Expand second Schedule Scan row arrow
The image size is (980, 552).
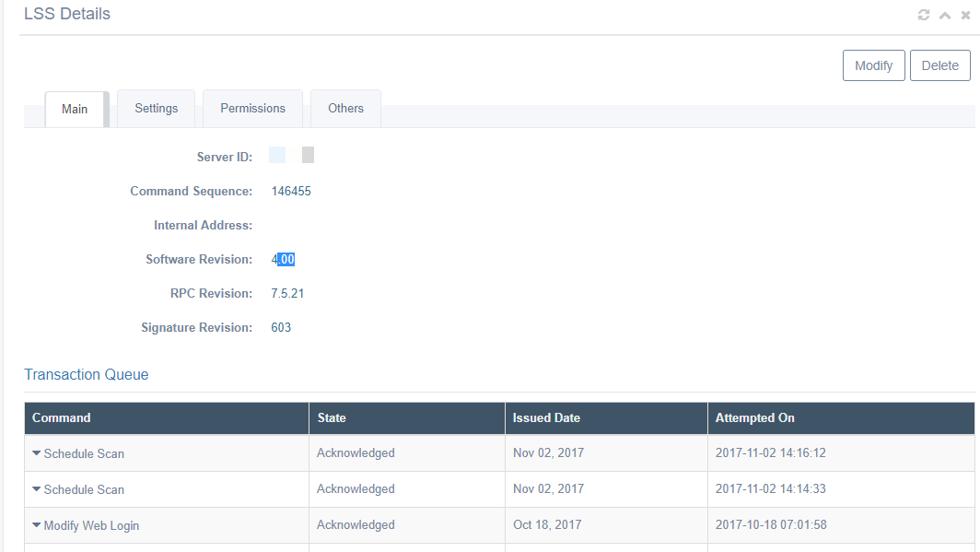36,488
